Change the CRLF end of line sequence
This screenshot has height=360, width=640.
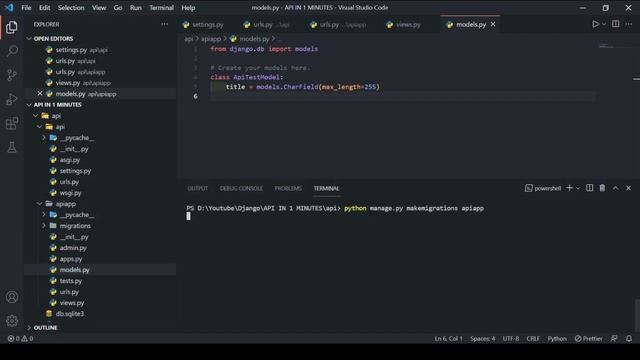[x=533, y=338]
